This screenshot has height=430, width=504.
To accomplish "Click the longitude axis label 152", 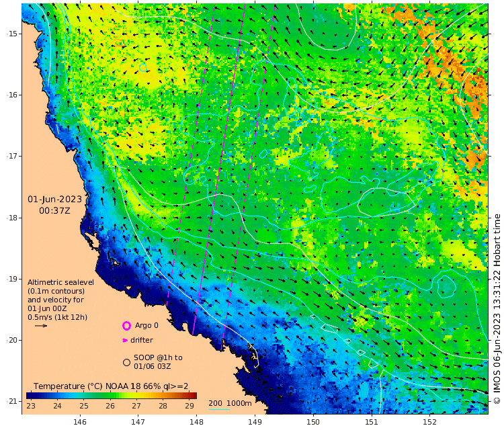I will tap(430, 422).
